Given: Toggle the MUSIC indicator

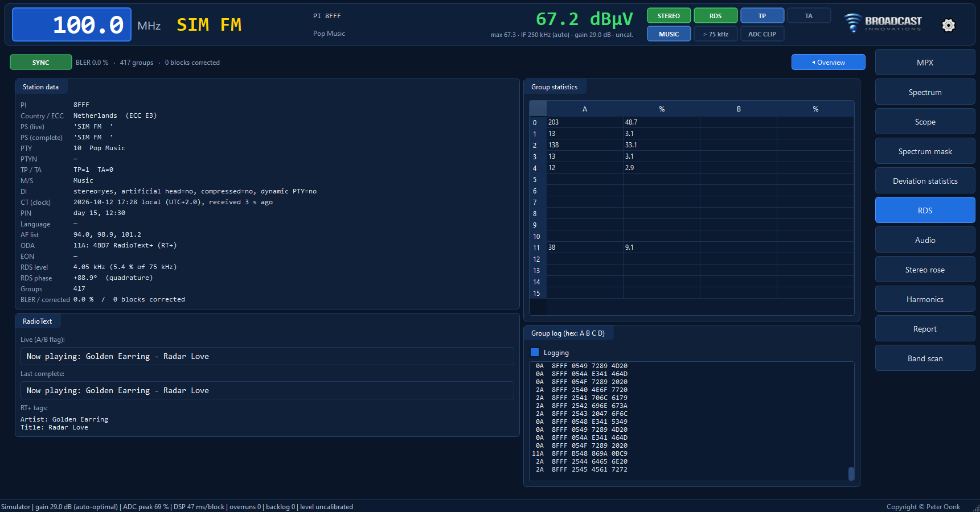Looking at the screenshot, I should pyautogui.click(x=669, y=34).
